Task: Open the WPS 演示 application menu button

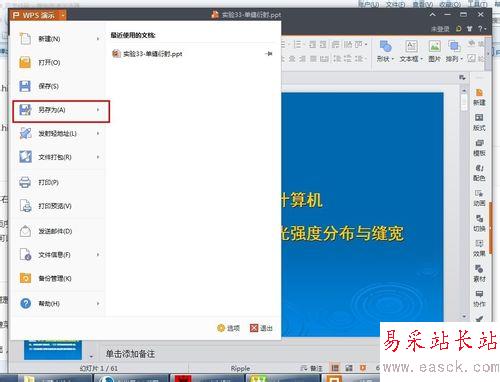Action: point(38,15)
